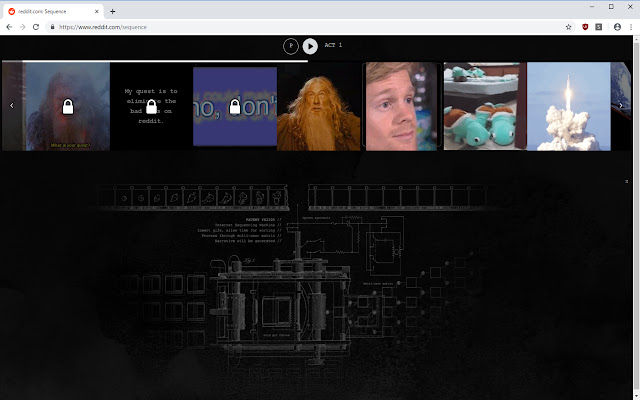Click the page scrollbar up arrow

pyautogui.click(x=636, y=38)
